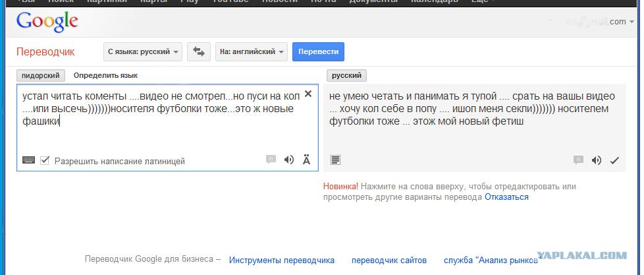The image size is (644, 275).
Task: Click inside the source text input box
Action: [x=167, y=127]
